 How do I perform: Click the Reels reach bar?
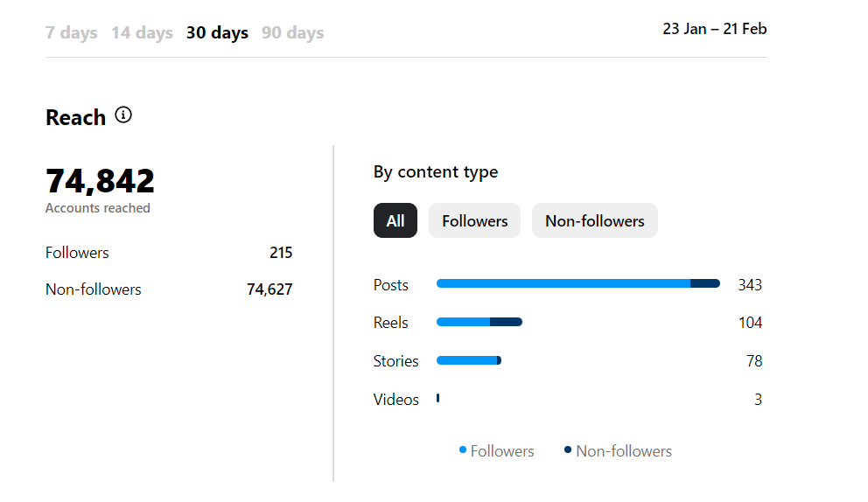(x=479, y=322)
